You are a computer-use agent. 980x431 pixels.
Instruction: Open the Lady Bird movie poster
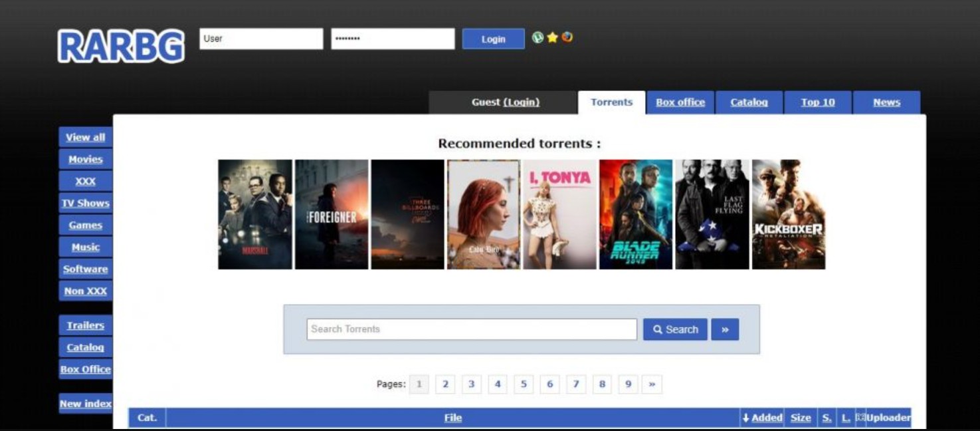[484, 214]
